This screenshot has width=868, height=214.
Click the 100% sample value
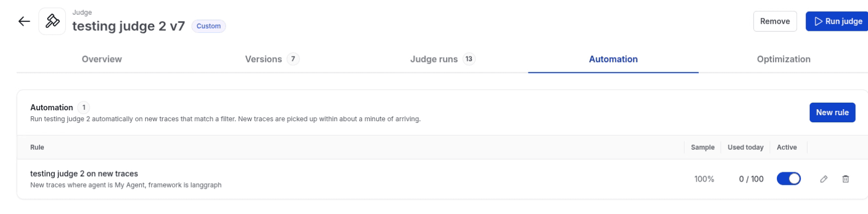pyautogui.click(x=704, y=179)
